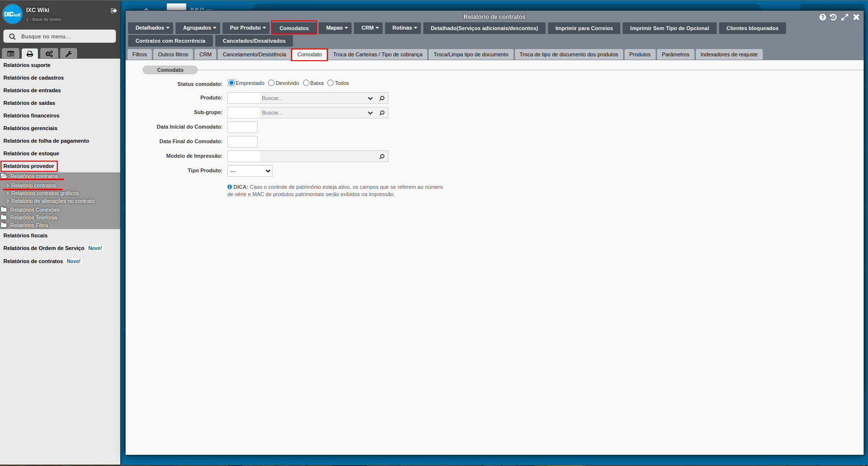Focus the Busque no menu search field
This screenshot has height=466, width=868.
point(60,36)
